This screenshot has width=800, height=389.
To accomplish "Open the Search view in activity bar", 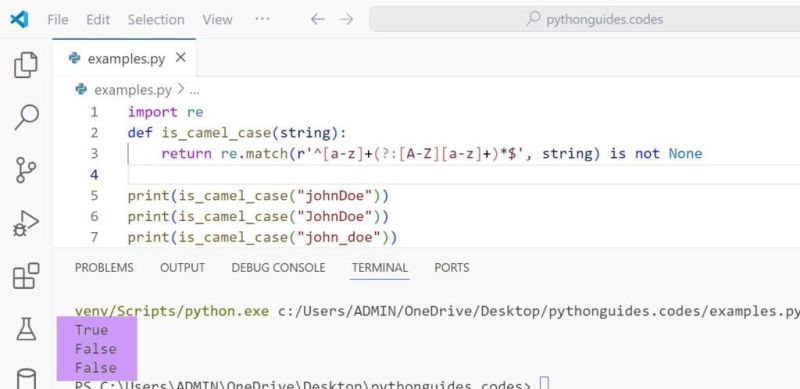I will tap(26, 117).
